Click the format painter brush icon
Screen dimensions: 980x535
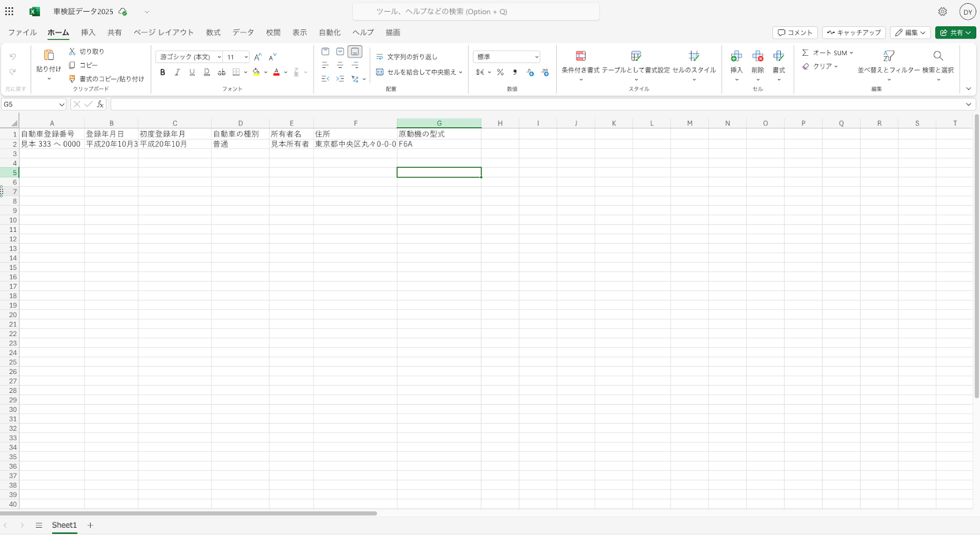tap(72, 79)
